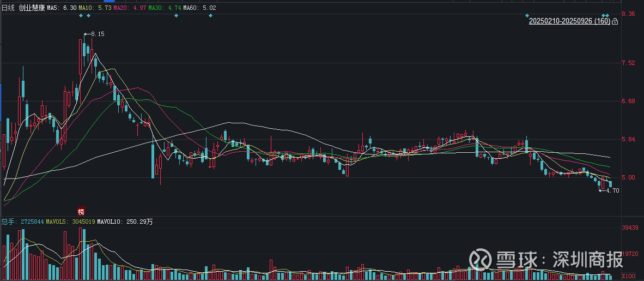Open the 20250210-20250926 date range link

tap(569, 21)
